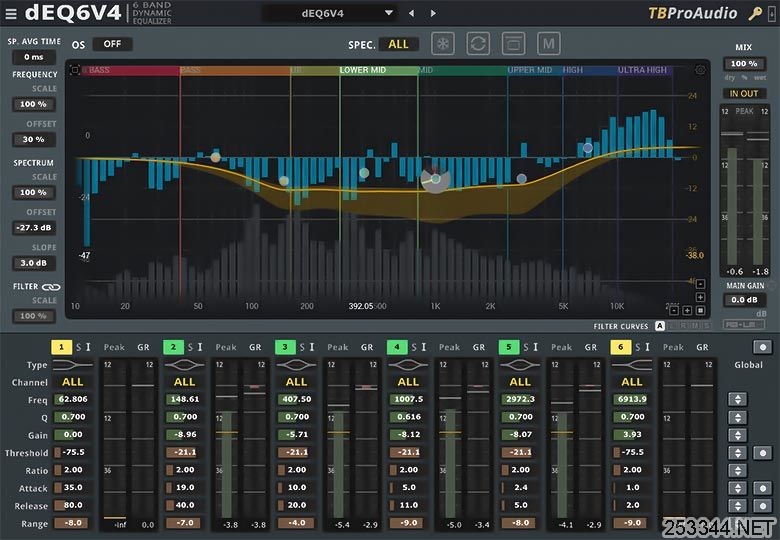Open the hamburger menu at top left
The image size is (780, 540).
[11, 13]
